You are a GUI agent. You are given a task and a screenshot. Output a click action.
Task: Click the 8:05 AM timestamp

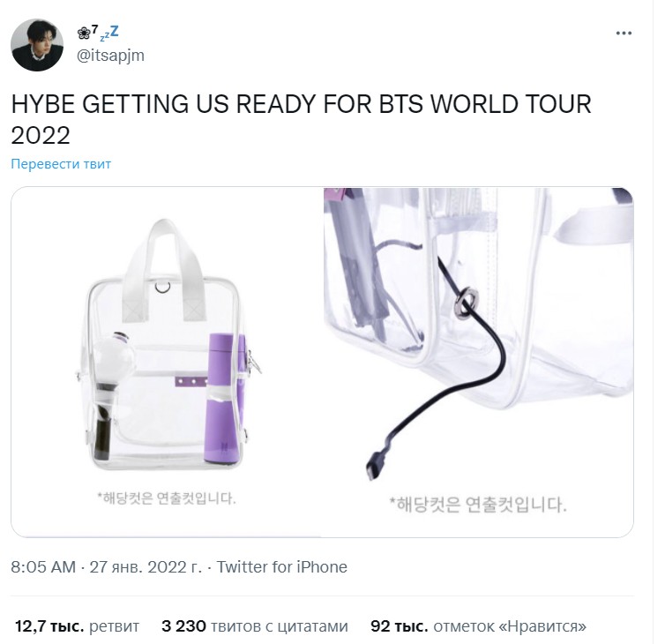43,566
